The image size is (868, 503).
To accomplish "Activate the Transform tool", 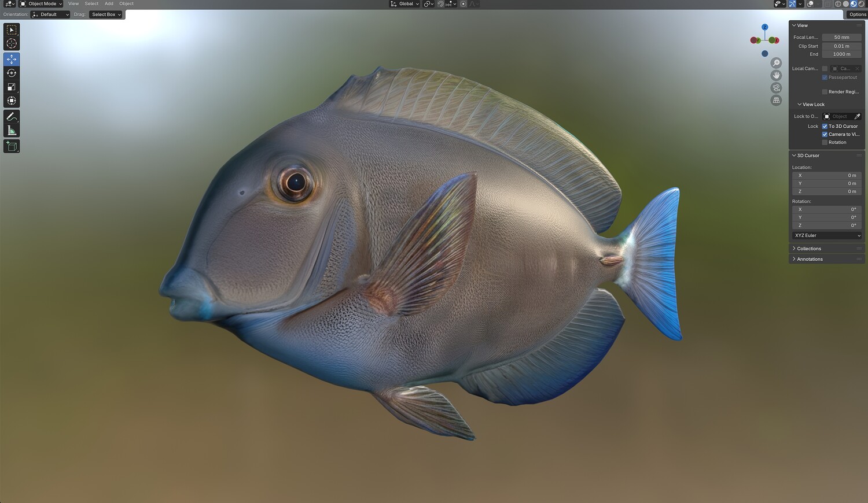I will (x=12, y=101).
